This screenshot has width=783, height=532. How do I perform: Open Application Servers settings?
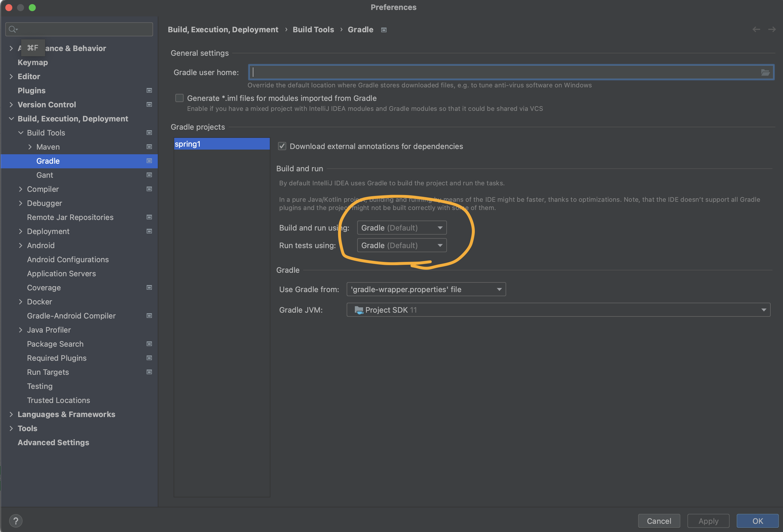[61, 274]
